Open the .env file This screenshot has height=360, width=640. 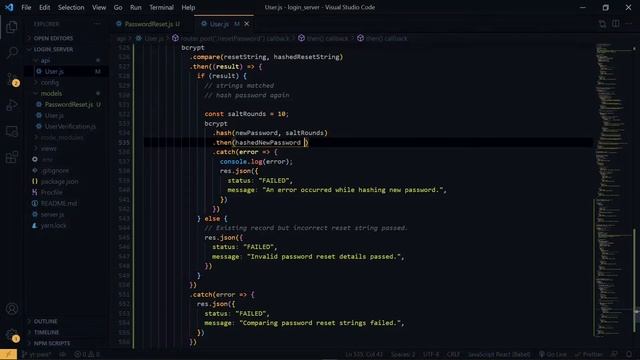(x=47, y=160)
